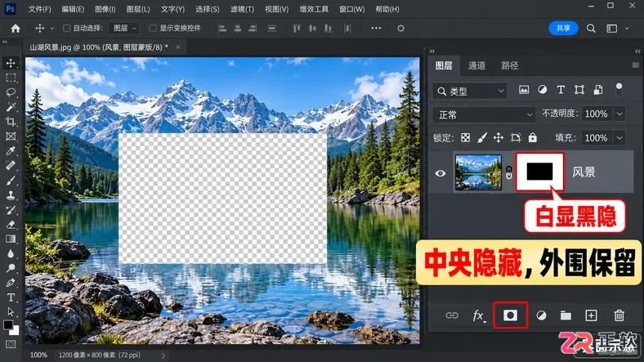Toggle lock position icon
The width and height of the screenshot is (644, 362).
pos(499,138)
